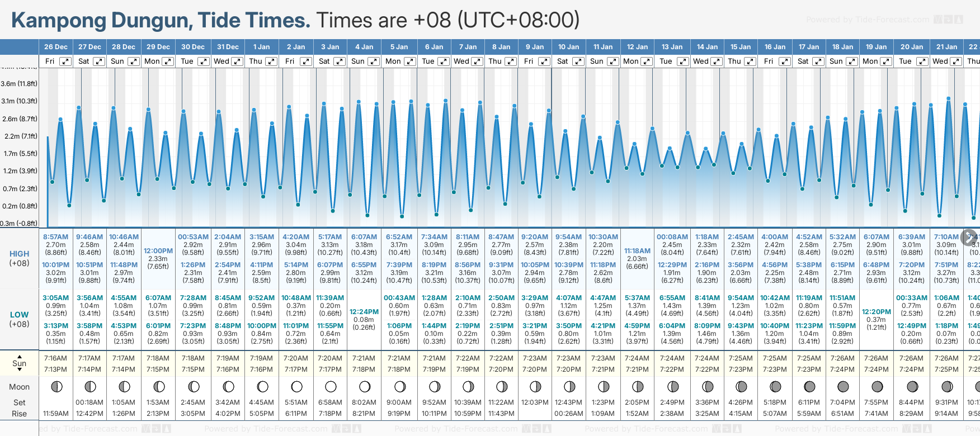The image size is (980, 436).
Task: Click the 12:24PM low tide on 4 Jan
Action: pyautogui.click(x=364, y=312)
